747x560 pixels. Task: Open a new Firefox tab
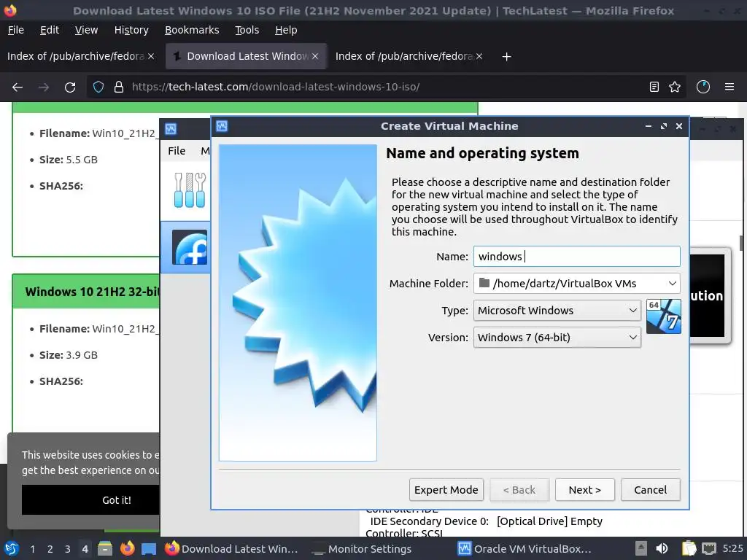[x=506, y=57]
